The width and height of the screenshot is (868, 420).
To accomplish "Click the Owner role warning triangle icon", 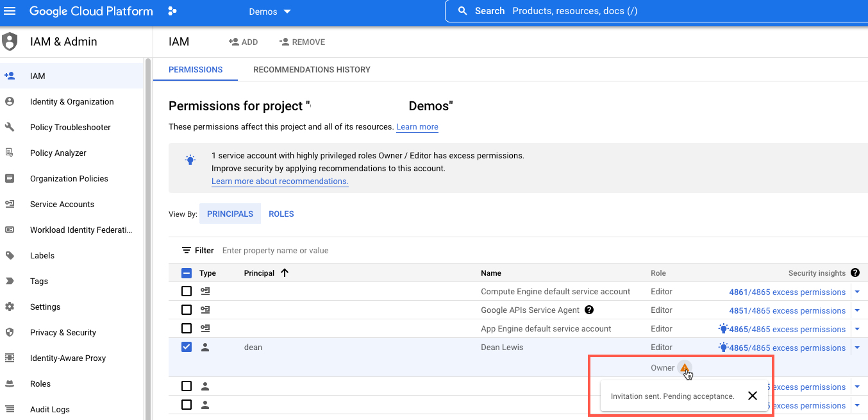I will point(685,368).
